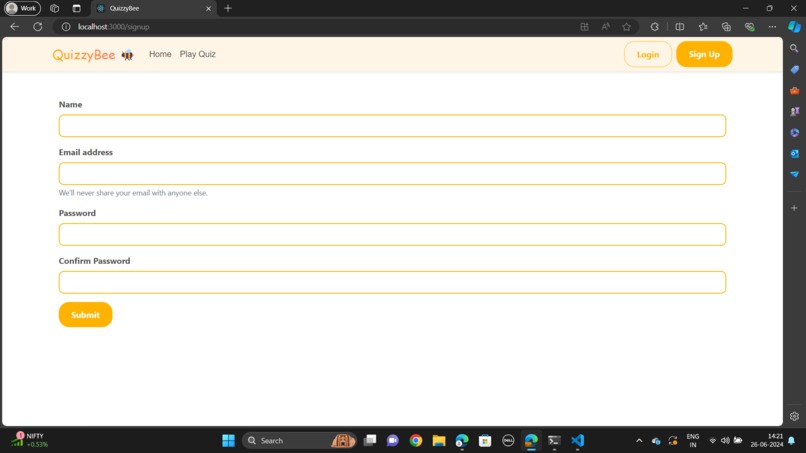Viewport: 806px width, 453px height.
Task: Reload the current page
Action: [x=38, y=27]
